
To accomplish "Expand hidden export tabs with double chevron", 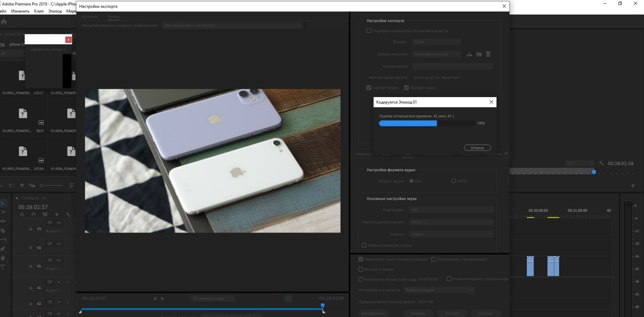I will (x=506, y=153).
